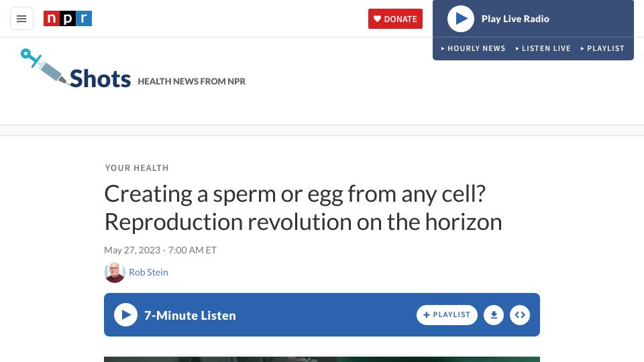This screenshot has width=644, height=362.
Task: Select Listen Live
Action: coord(543,48)
